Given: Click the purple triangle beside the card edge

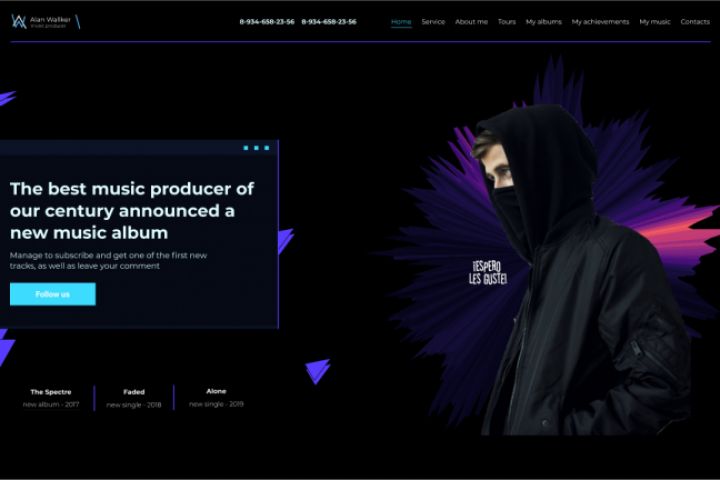Looking at the screenshot, I should click(x=285, y=241).
